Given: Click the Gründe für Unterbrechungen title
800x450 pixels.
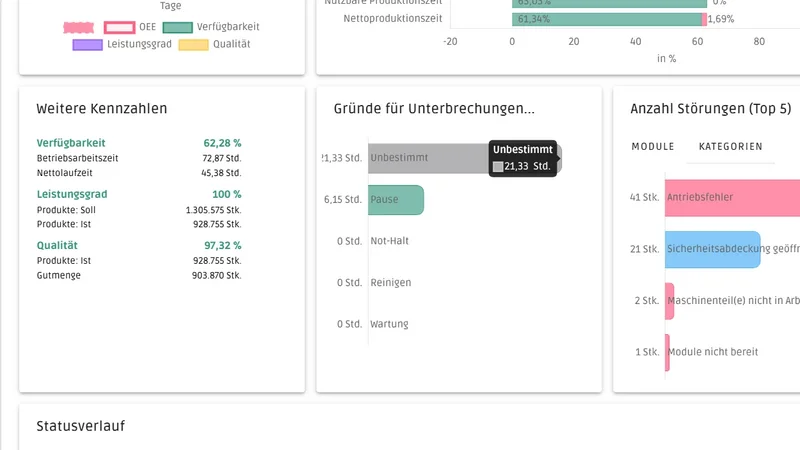Looking at the screenshot, I should [x=434, y=109].
